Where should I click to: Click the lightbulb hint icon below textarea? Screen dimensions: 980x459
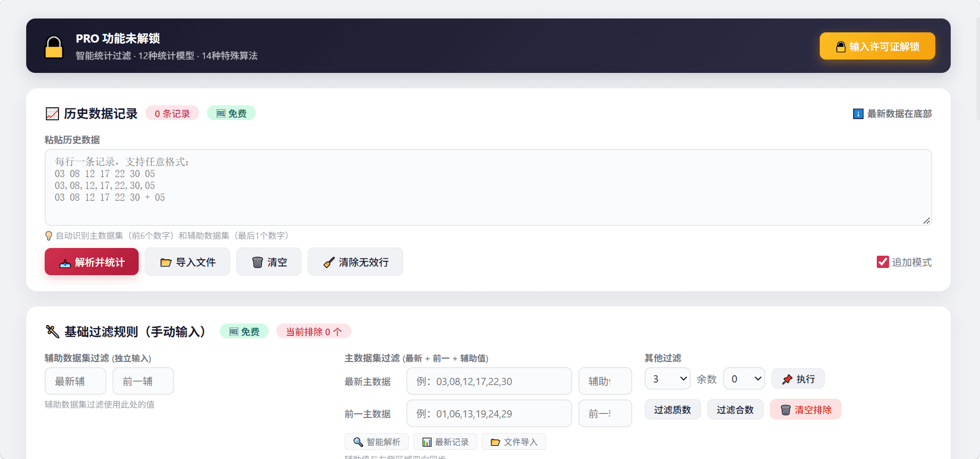coord(49,236)
